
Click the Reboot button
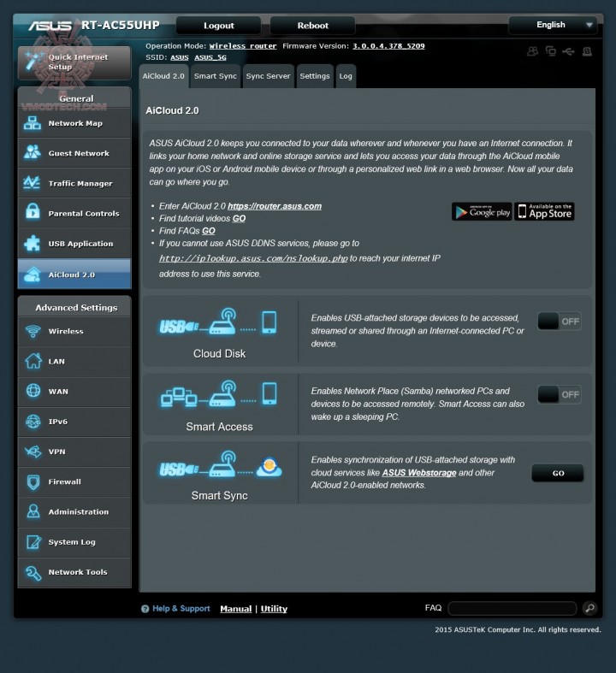[312, 26]
